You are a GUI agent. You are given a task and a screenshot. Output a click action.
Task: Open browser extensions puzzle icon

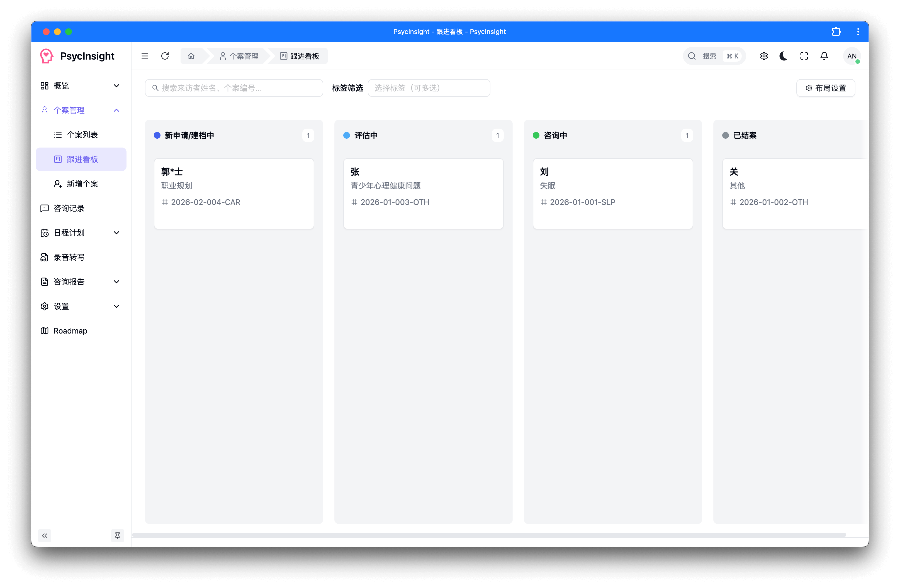[x=836, y=32]
